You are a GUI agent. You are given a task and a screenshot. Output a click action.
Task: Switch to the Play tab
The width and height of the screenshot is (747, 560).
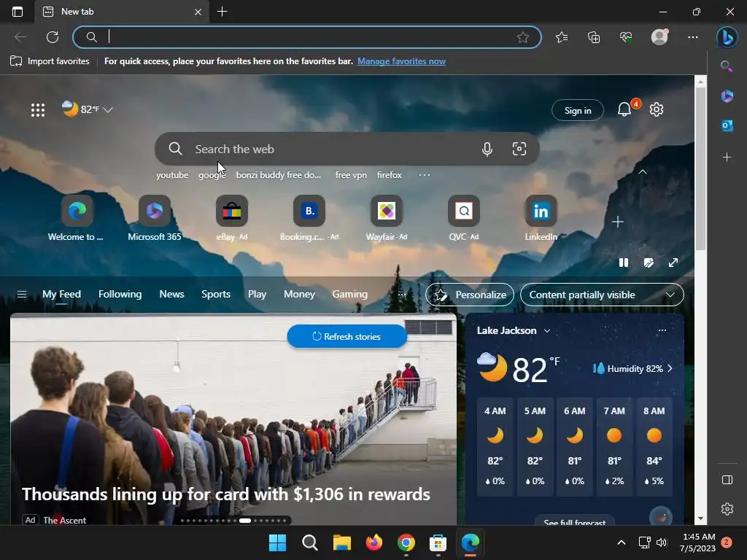click(x=257, y=295)
